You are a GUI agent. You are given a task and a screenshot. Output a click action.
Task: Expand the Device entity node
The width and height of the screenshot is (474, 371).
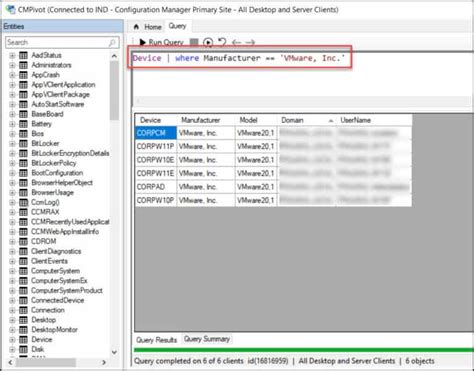(12, 340)
